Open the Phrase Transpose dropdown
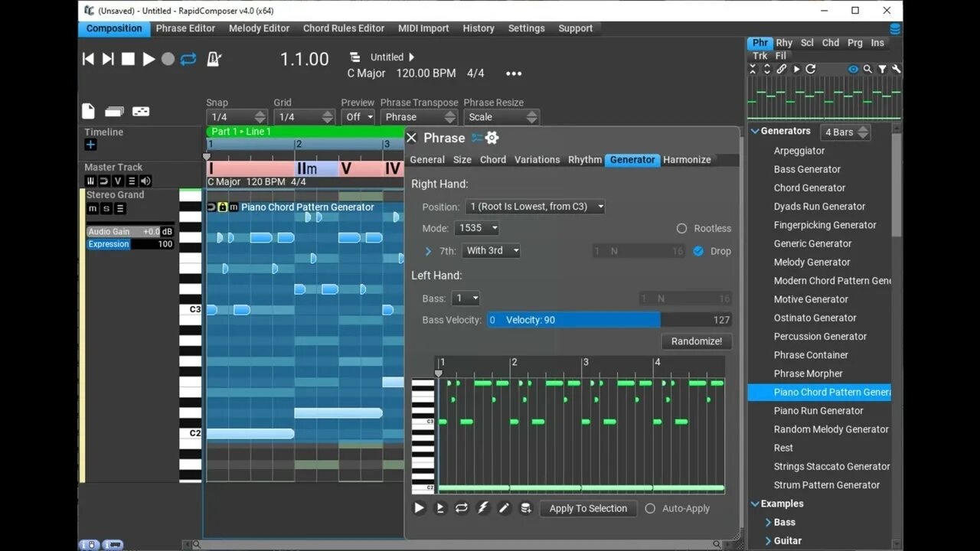The width and height of the screenshot is (980, 551). click(419, 117)
